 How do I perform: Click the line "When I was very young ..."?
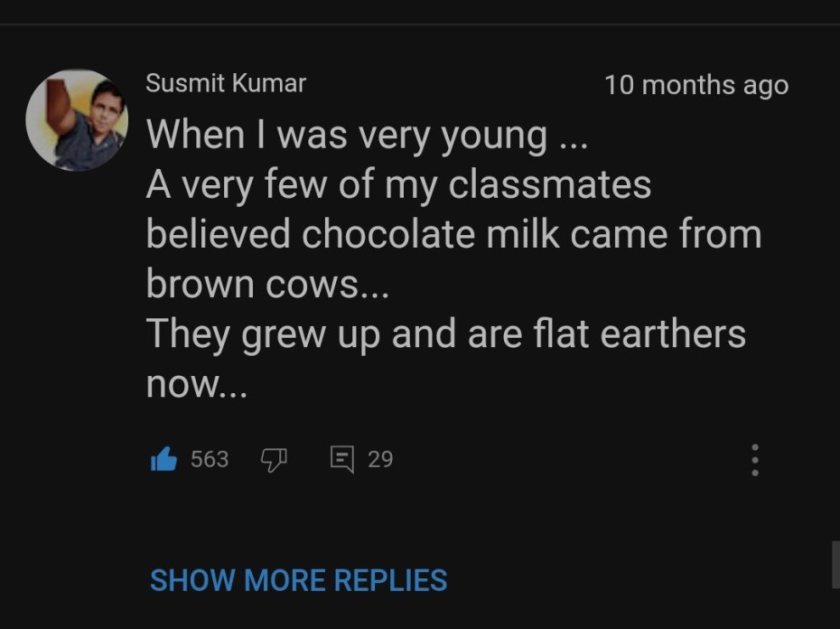(369, 136)
